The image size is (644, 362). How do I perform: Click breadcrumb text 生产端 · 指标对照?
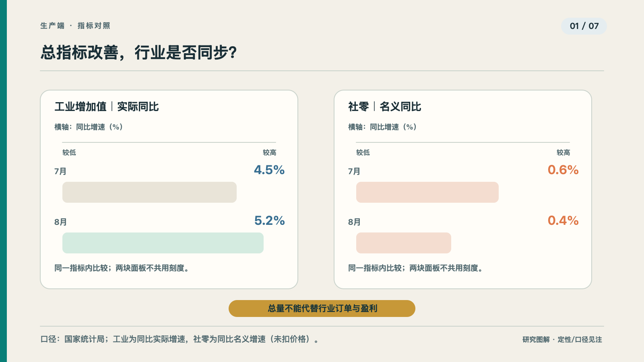(x=75, y=26)
